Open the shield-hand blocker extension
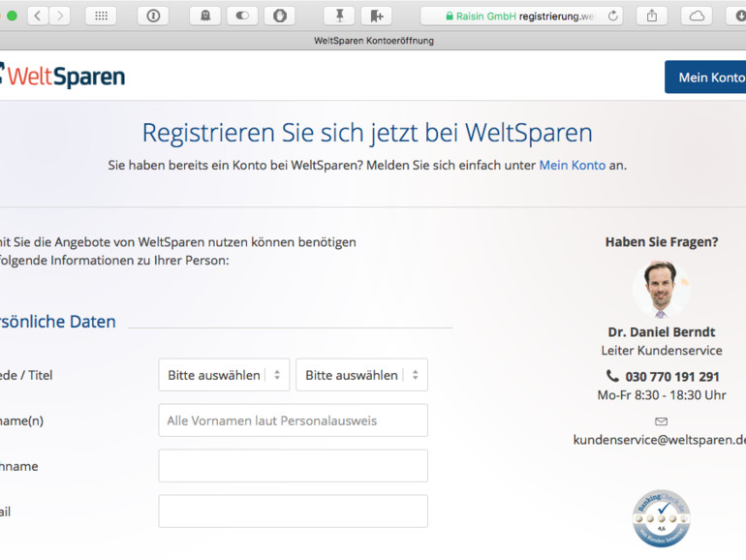Viewport: 746px width, 560px height. click(280, 16)
